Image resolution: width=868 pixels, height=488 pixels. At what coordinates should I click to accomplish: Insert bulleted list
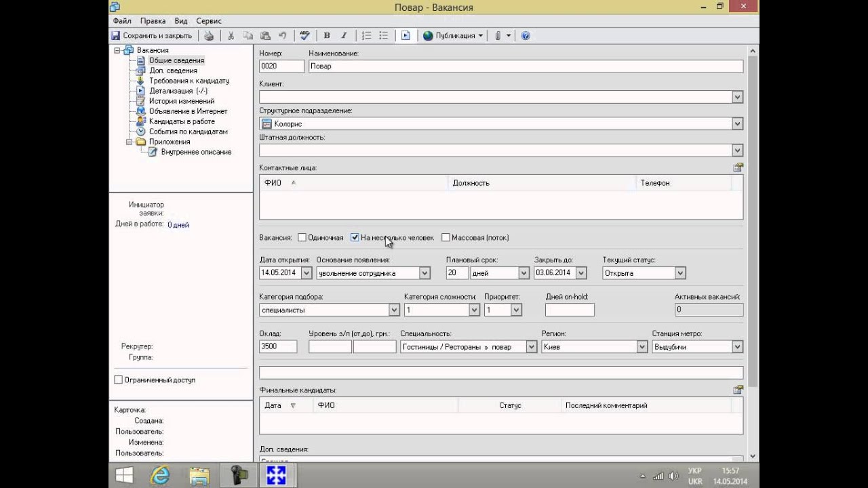pyautogui.click(x=383, y=36)
